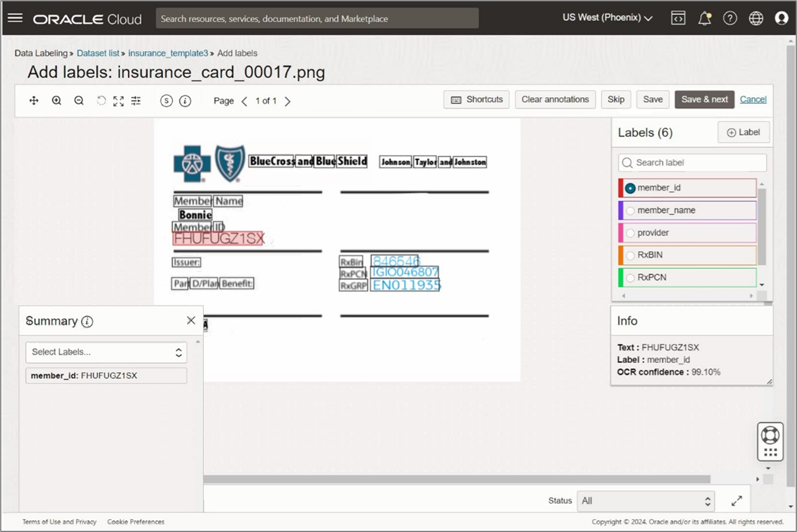Open the Select Labels dropdown in Summary
This screenshot has height=532, width=797.
[106, 352]
